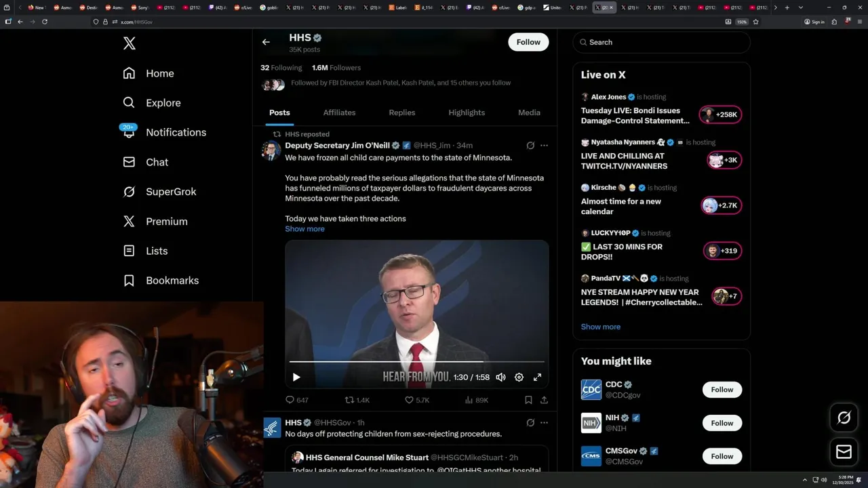Open Grok explain on HHS @HHSGov post
Image resolution: width=868 pixels, height=488 pixels.
point(530,423)
